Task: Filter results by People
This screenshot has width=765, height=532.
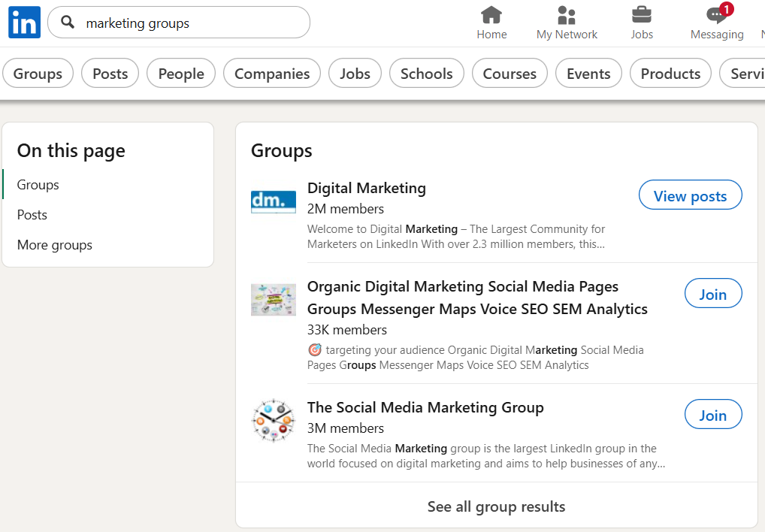Action: pos(181,73)
